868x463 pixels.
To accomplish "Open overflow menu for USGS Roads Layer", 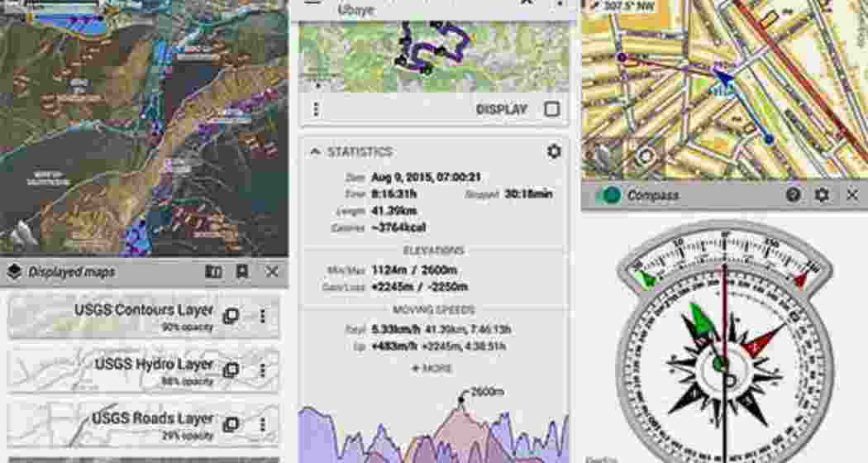I will tap(263, 424).
